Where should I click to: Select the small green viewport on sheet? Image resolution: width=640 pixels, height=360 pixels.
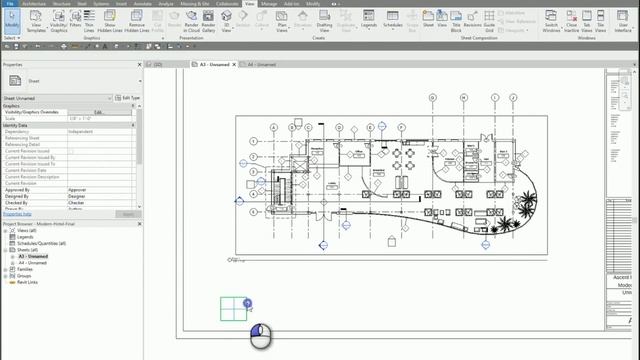(234, 309)
